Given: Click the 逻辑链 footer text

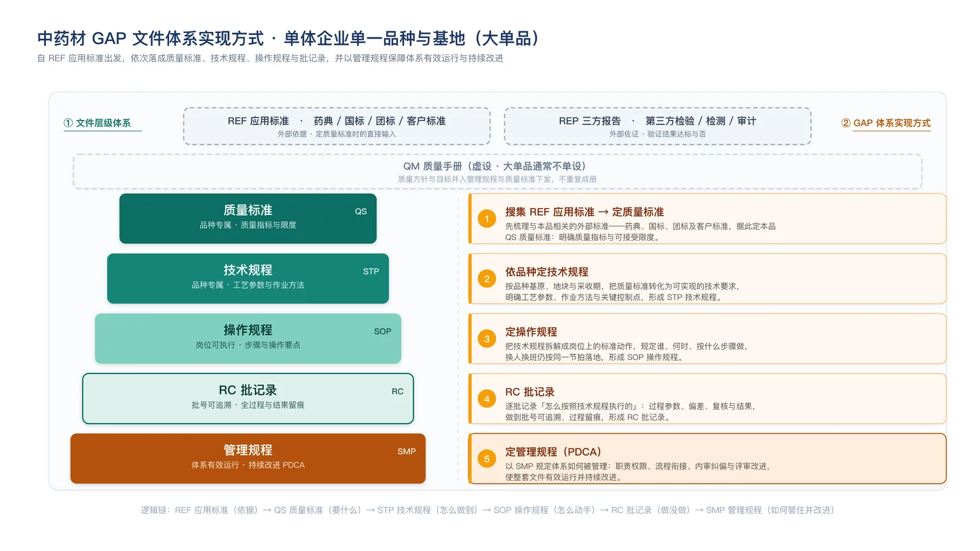Looking at the screenshot, I should click(x=488, y=510).
